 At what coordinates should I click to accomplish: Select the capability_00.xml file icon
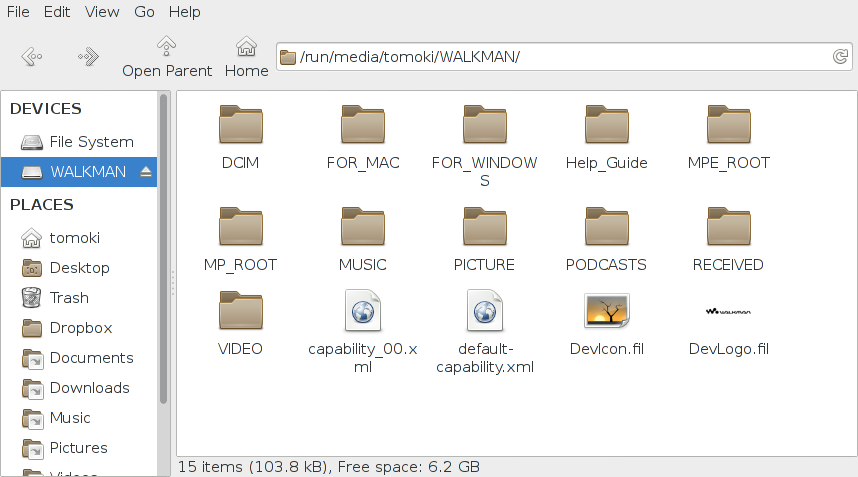[363, 310]
